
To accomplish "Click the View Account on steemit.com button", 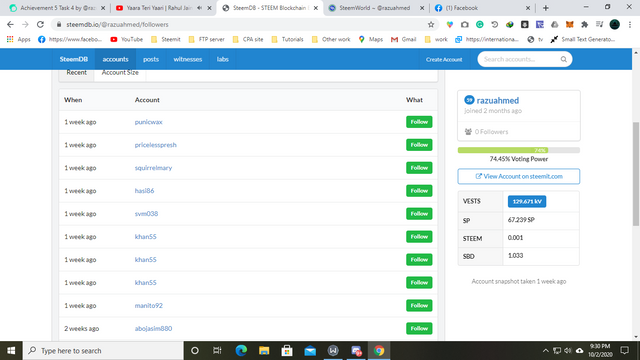I will (x=519, y=176).
